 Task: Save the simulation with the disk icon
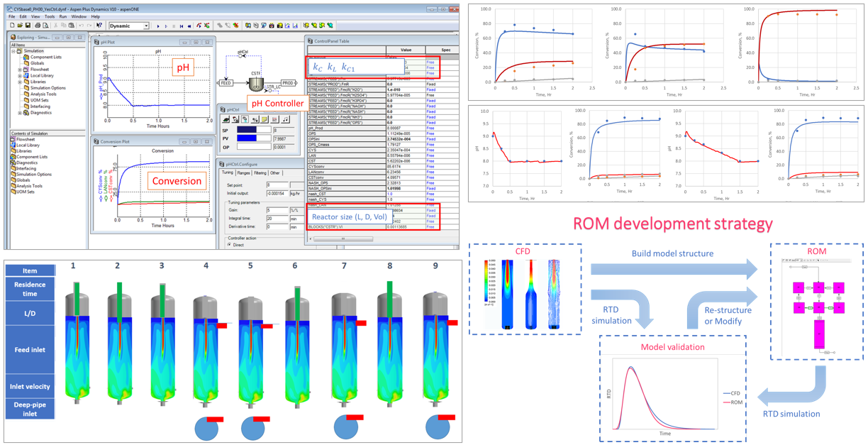pos(28,26)
